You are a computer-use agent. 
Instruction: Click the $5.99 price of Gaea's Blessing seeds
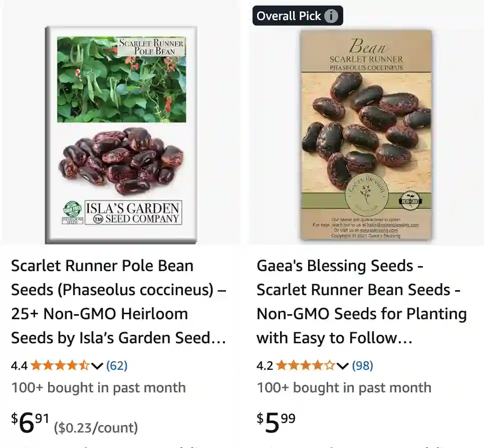click(275, 422)
